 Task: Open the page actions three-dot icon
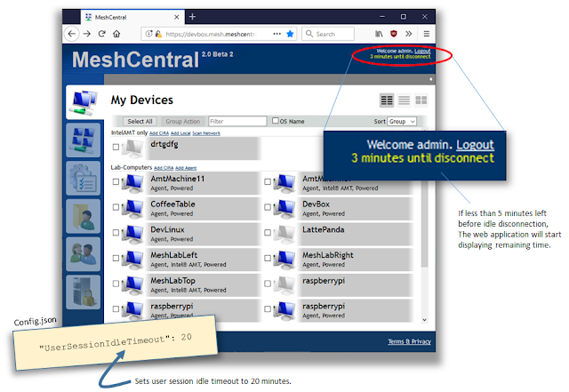coord(276,34)
